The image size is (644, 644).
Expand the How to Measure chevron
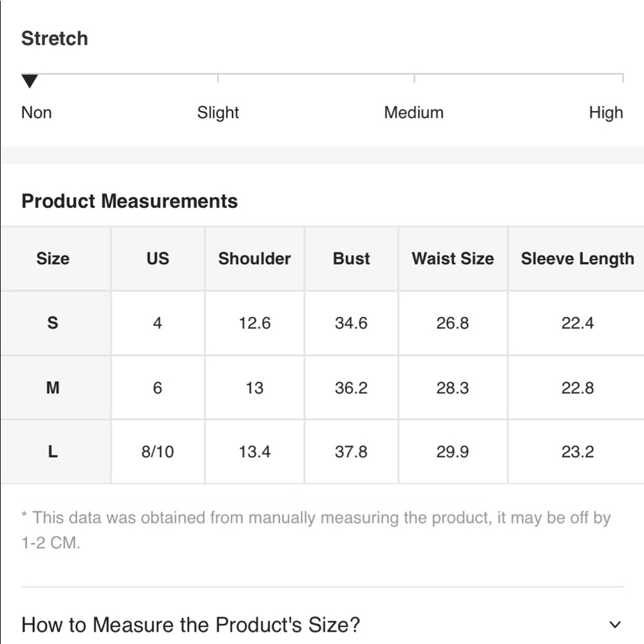pyautogui.click(x=614, y=625)
